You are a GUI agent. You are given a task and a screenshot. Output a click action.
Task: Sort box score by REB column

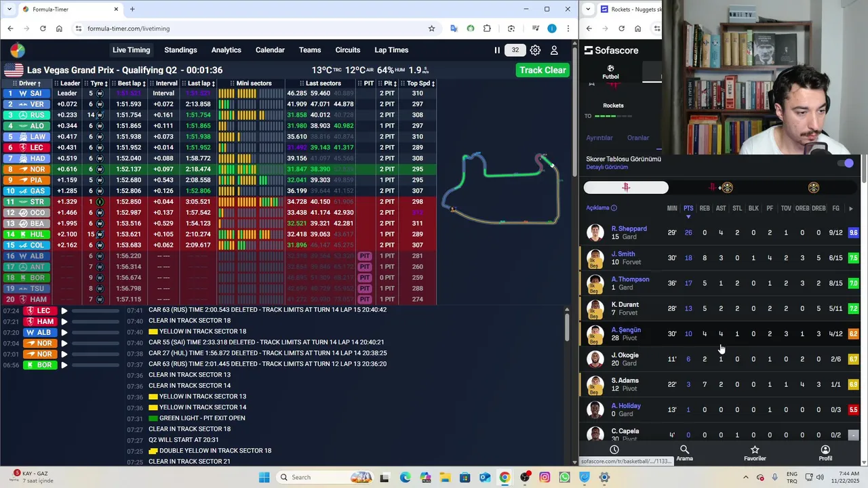[x=705, y=209]
